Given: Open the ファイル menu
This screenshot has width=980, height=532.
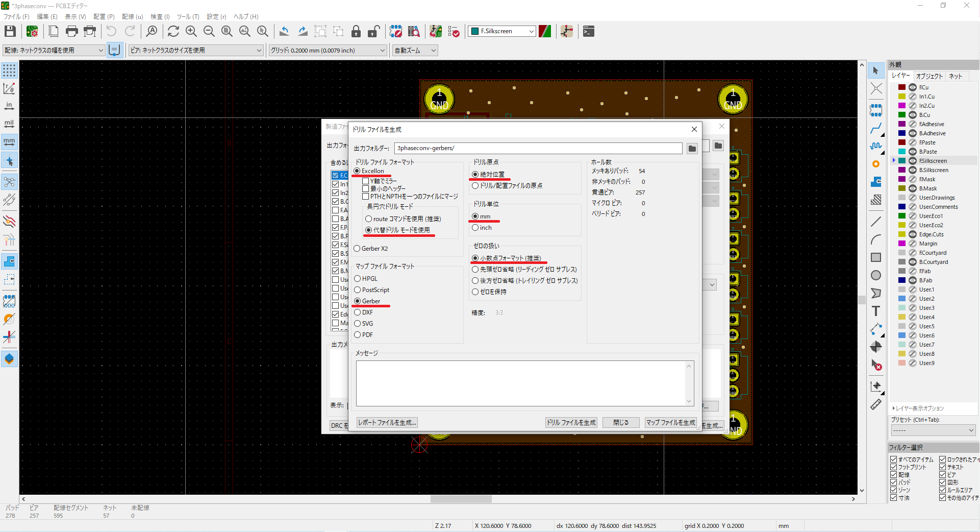Looking at the screenshot, I should point(16,17).
